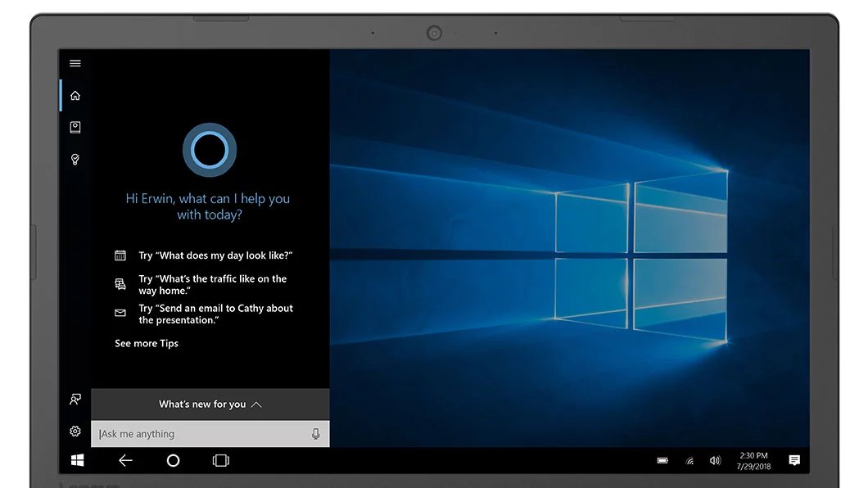Open the Cortana Notebook
The width and height of the screenshot is (868, 488).
(75, 127)
